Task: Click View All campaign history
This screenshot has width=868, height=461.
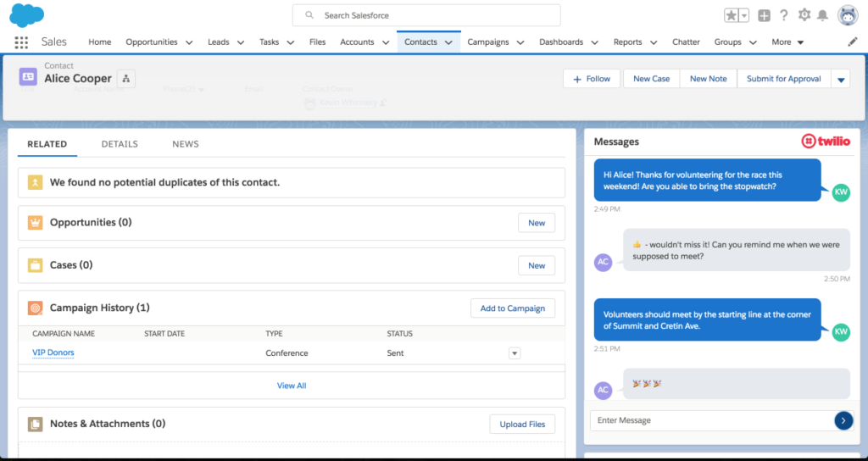Action: pyautogui.click(x=292, y=386)
